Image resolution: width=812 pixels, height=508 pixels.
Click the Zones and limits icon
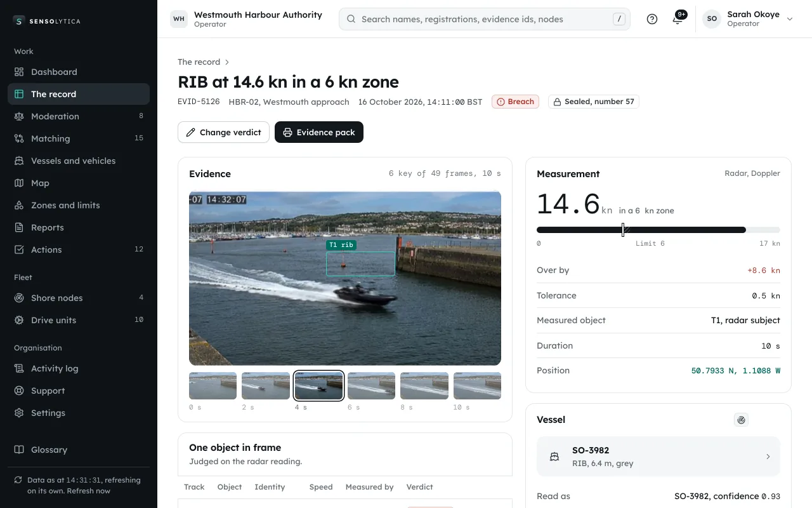19,205
